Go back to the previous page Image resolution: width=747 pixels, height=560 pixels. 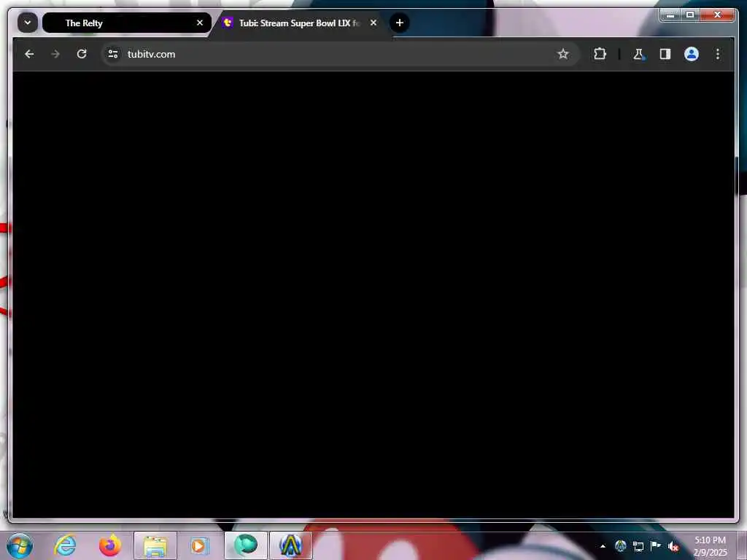click(x=29, y=54)
